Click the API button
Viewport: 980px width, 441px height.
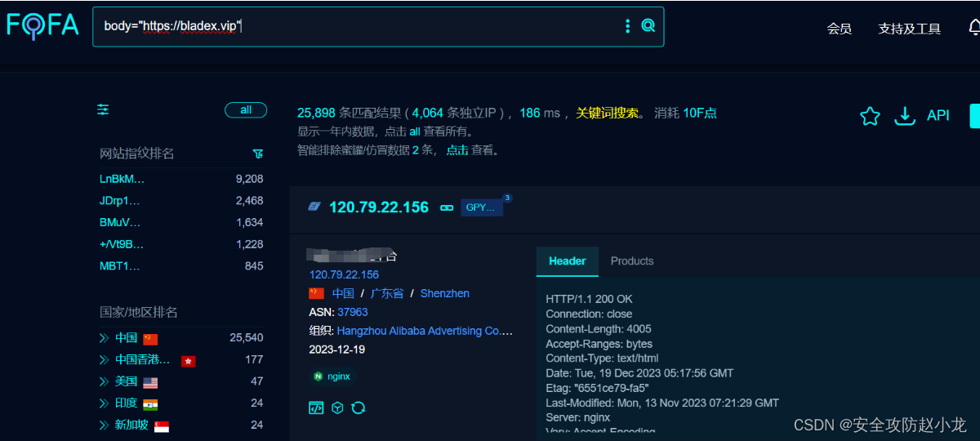[938, 116]
